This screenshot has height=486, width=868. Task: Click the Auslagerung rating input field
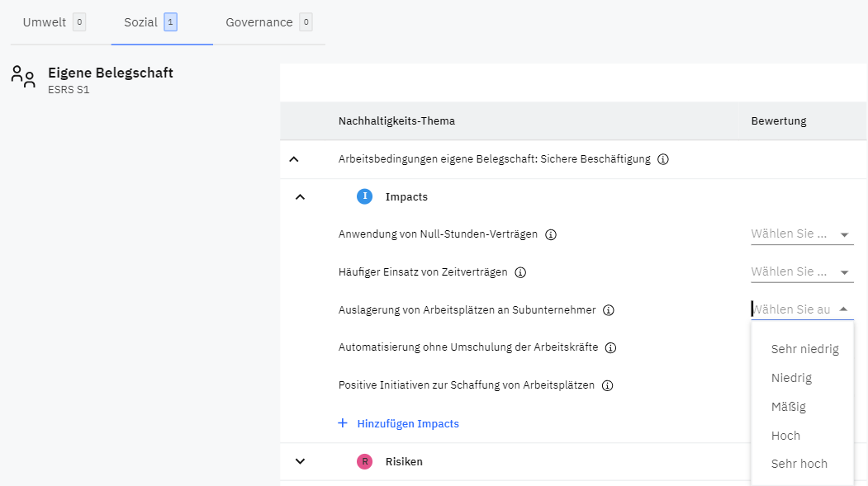(x=791, y=309)
